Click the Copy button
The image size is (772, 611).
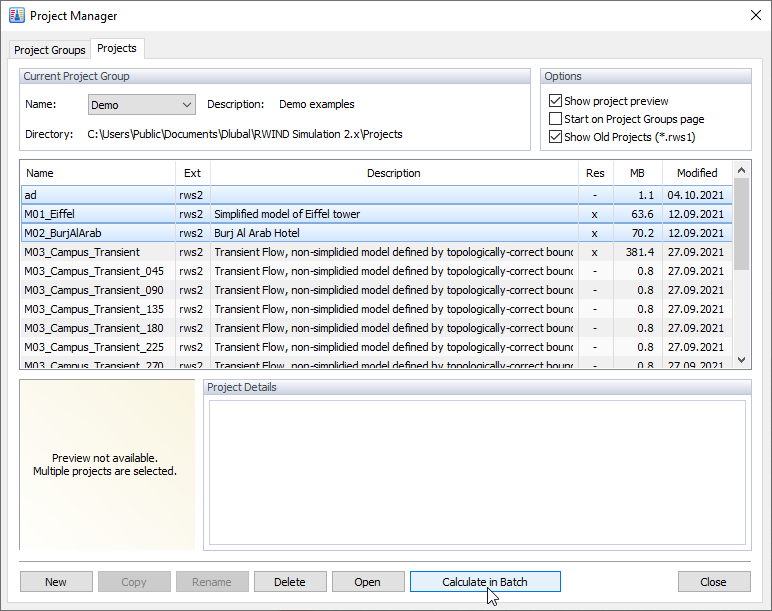(x=134, y=581)
